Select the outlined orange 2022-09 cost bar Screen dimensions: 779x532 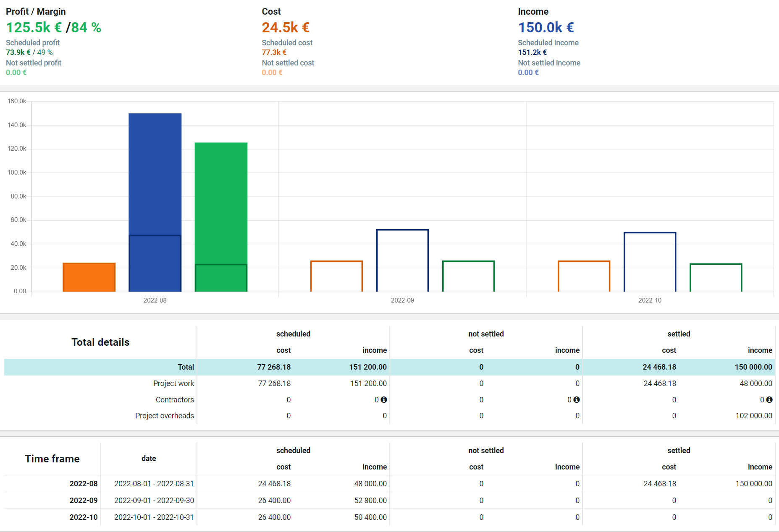coord(336,276)
